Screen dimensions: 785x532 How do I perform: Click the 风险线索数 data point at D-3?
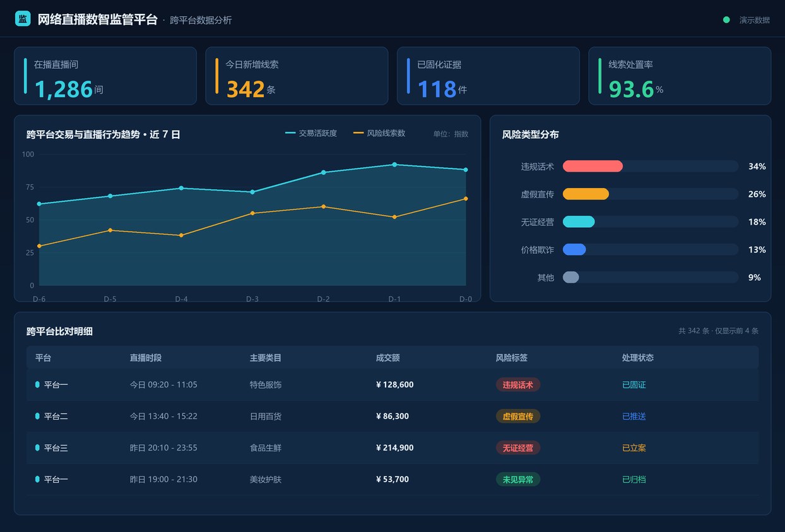pos(252,213)
